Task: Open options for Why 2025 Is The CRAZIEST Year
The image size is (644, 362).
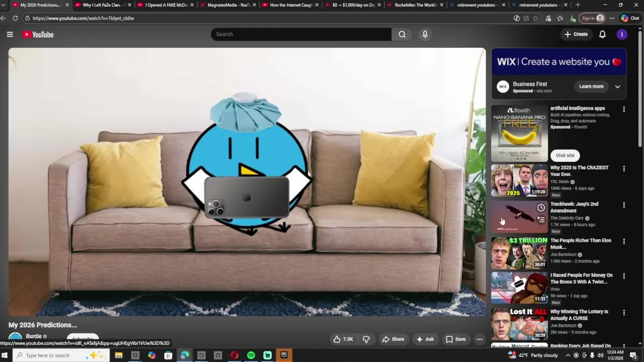Action: click(x=624, y=168)
